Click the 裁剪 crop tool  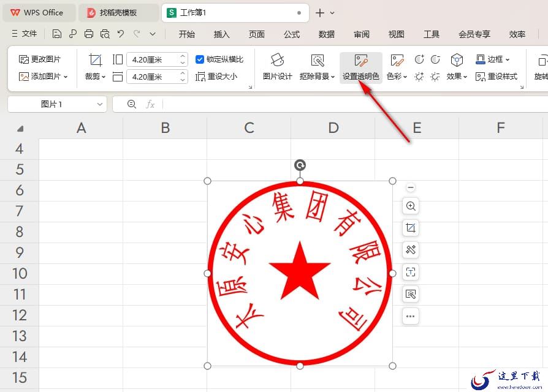click(x=95, y=59)
